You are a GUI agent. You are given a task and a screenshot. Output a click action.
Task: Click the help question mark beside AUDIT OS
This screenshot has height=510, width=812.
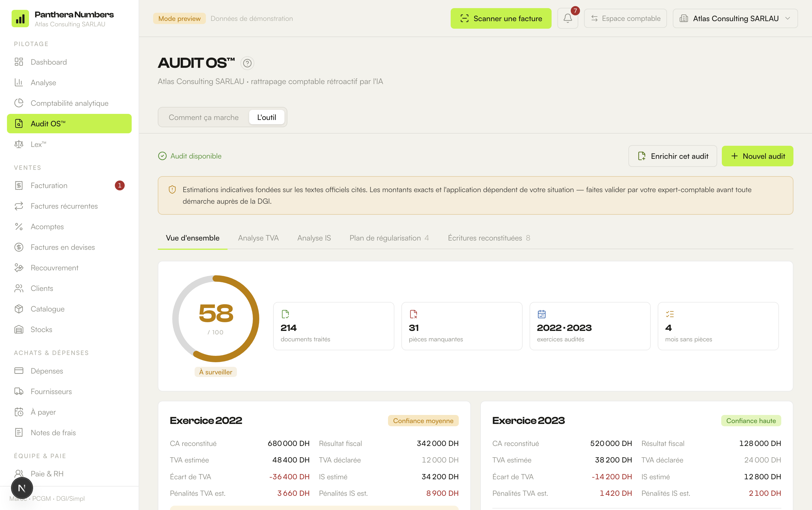point(247,63)
